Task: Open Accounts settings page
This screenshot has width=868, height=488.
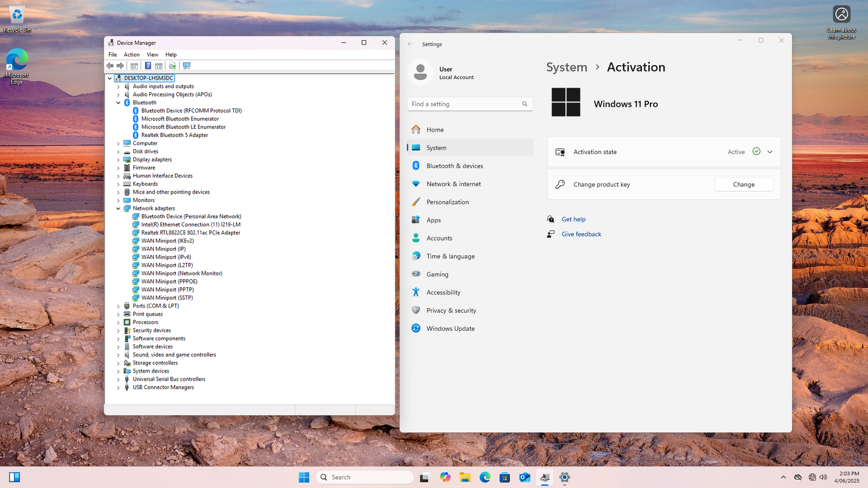Action: pos(470,238)
